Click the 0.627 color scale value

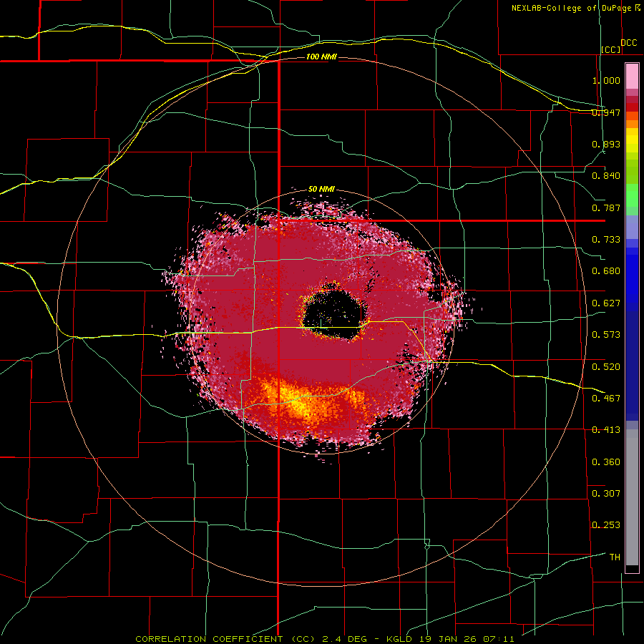pos(606,303)
